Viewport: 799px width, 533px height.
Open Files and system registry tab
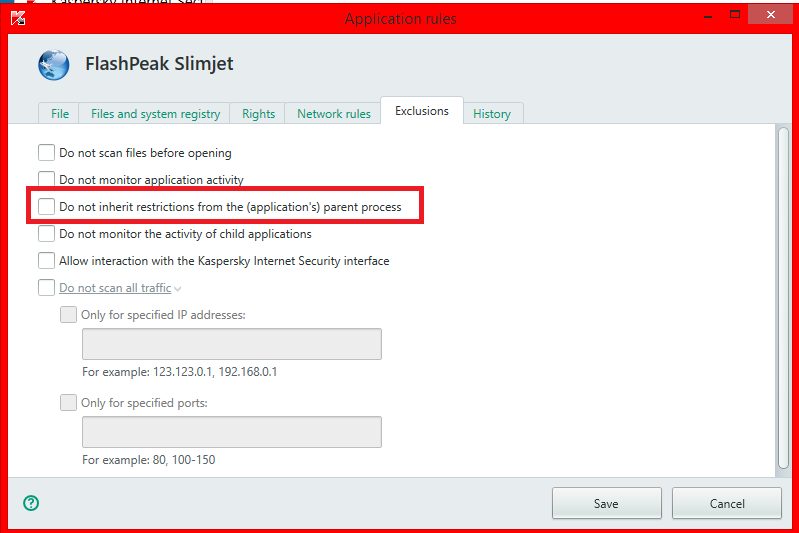tap(155, 113)
